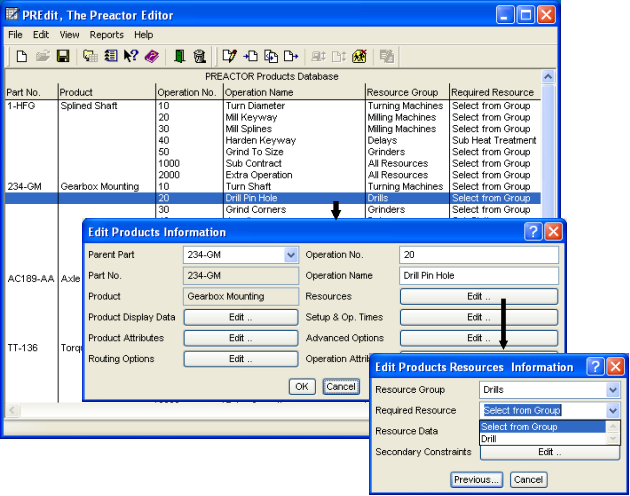Image resolution: width=630 pixels, height=496 pixels.
Task: Click the insert record arrow icon
Action: (x=250, y=56)
